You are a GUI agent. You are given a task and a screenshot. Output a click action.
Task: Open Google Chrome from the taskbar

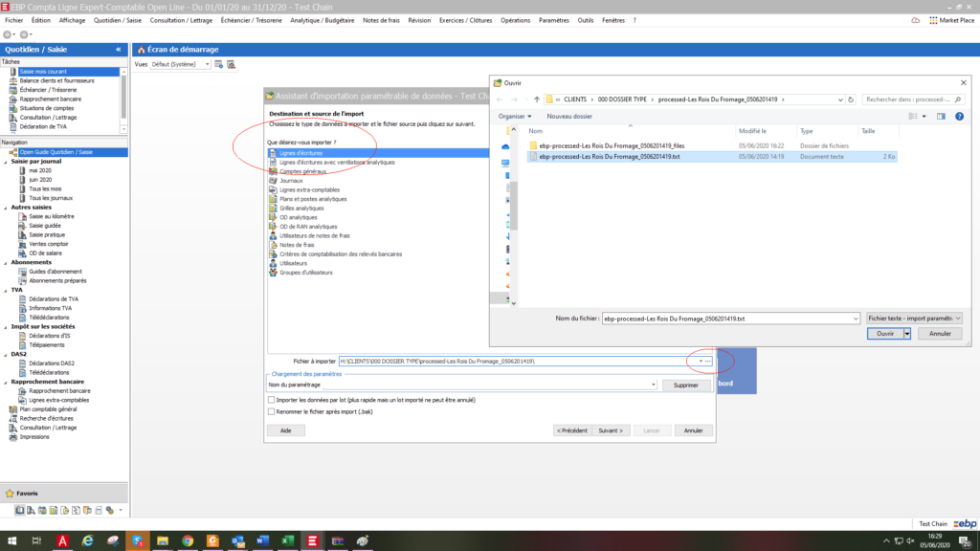tap(188, 541)
